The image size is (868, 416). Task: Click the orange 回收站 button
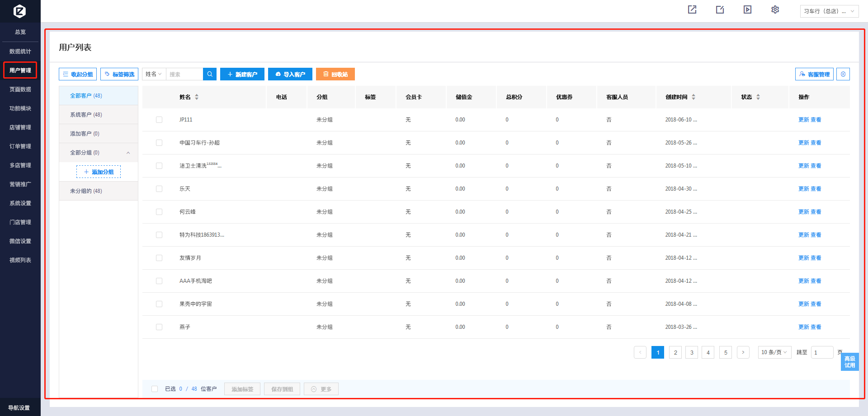(x=335, y=74)
